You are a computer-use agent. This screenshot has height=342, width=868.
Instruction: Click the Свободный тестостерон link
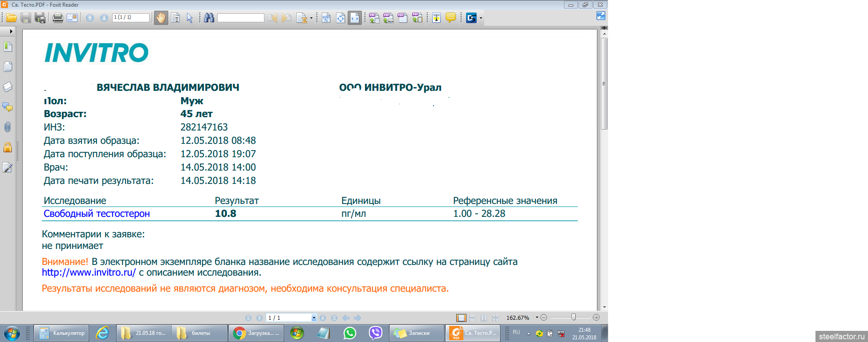[x=97, y=214]
